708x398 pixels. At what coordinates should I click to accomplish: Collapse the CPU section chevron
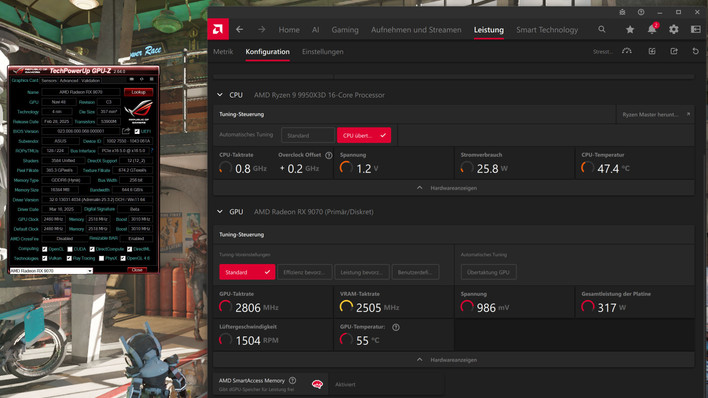(219, 95)
